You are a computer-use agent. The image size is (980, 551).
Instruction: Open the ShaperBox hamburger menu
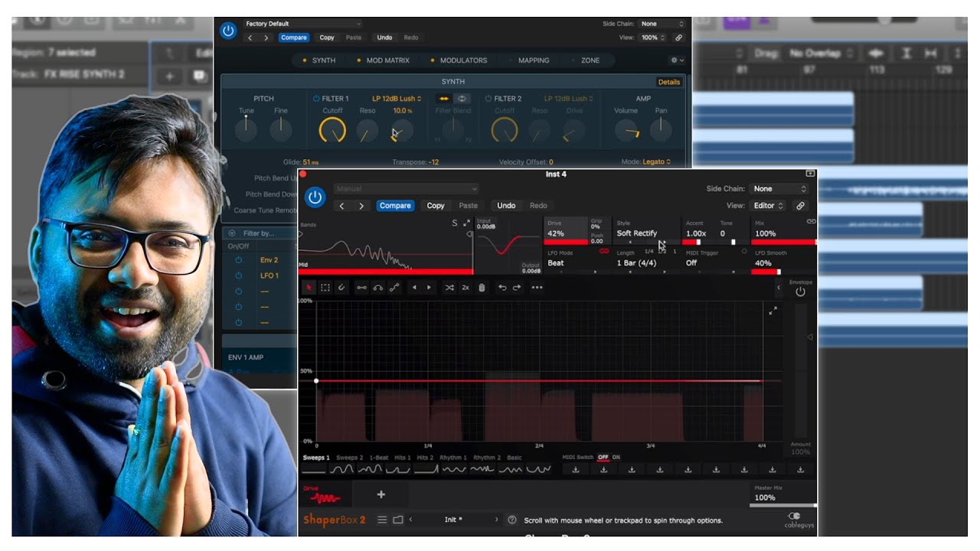point(382,520)
